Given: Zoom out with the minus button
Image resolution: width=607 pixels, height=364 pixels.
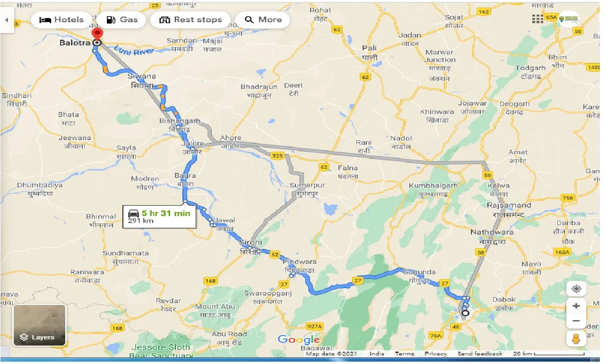Looking at the screenshot, I should [x=576, y=321].
